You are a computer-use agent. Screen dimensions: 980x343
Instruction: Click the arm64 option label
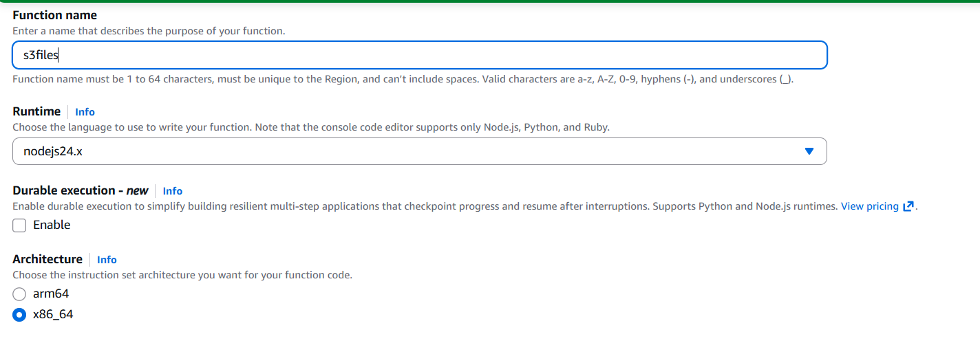pos(51,294)
